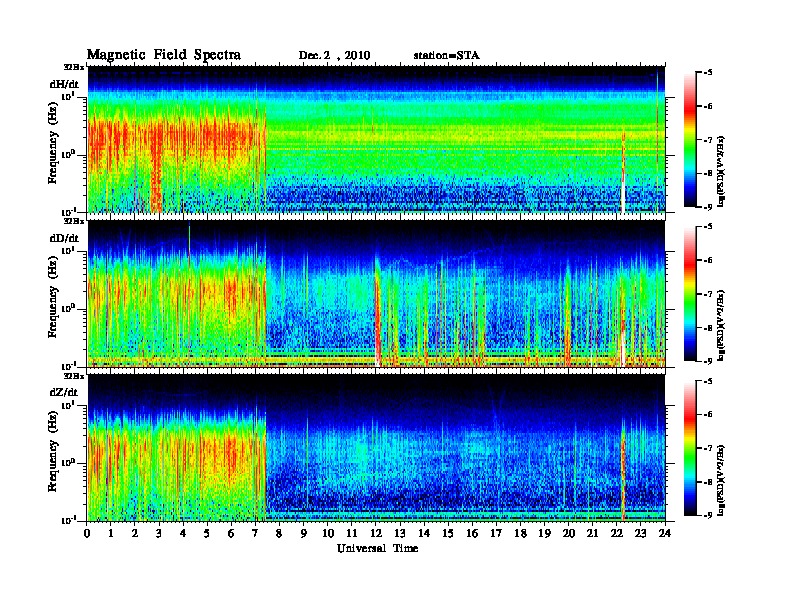Click the "Magnetic Field Spectra" title
Viewport: 792px width, 612px height.
point(164,55)
